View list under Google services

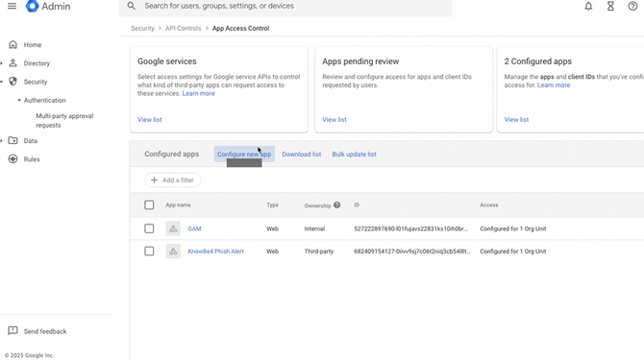click(150, 120)
